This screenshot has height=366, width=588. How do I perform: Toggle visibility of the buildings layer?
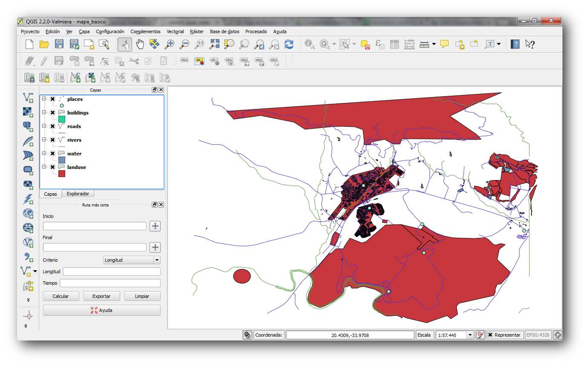[x=52, y=113]
